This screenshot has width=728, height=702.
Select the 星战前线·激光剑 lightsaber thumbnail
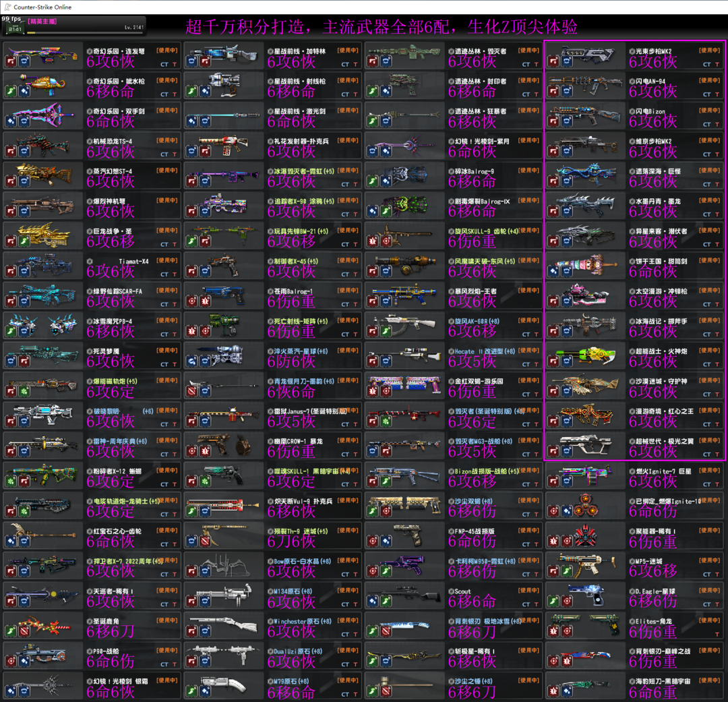(x=223, y=116)
